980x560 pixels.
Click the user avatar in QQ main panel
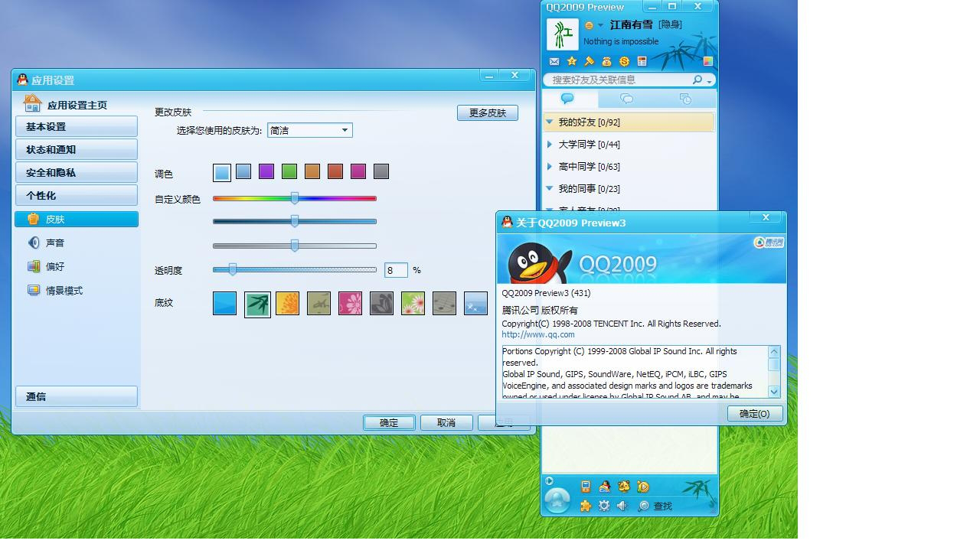pyautogui.click(x=563, y=34)
